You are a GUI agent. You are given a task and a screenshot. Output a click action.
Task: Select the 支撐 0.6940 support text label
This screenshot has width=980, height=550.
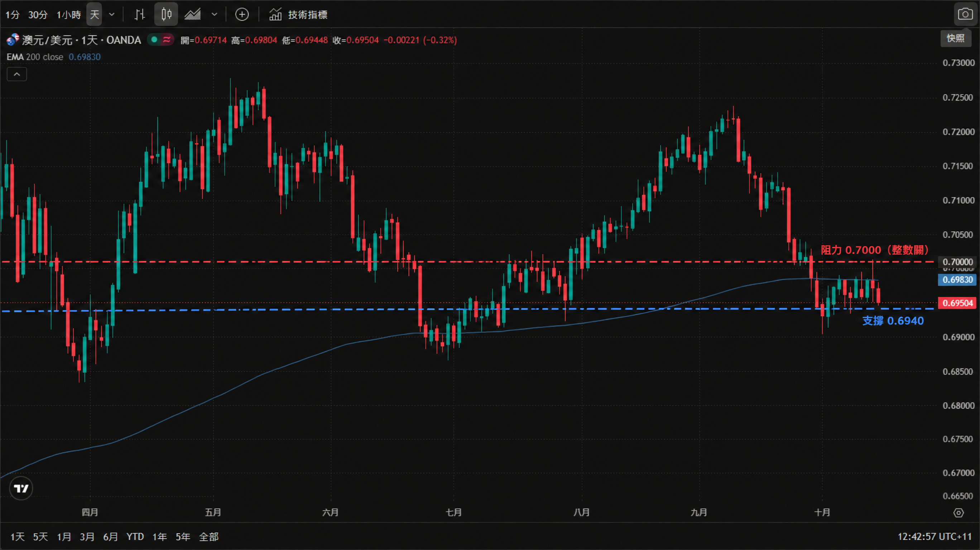(x=893, y=321)
